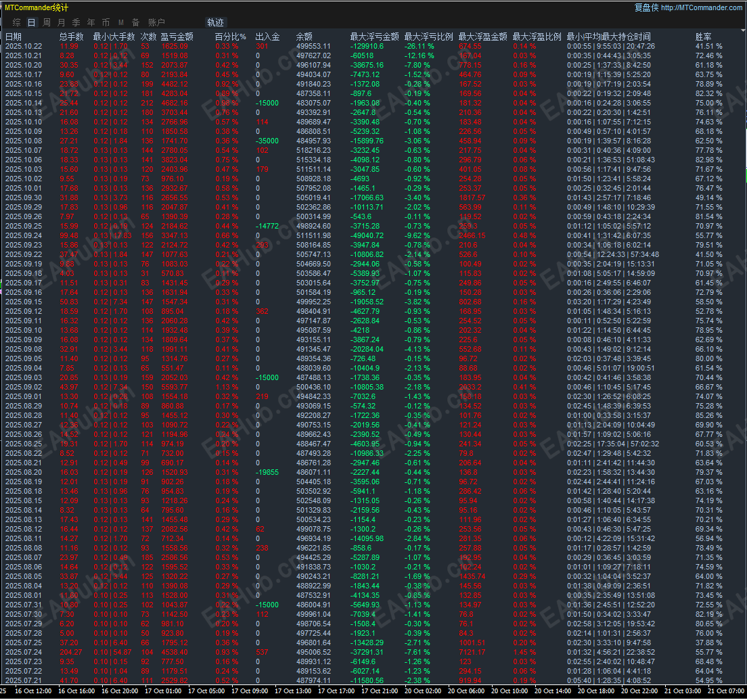Switch to the 综 (summary) tab
Viewport: 747px width, 700px height.
17,22
